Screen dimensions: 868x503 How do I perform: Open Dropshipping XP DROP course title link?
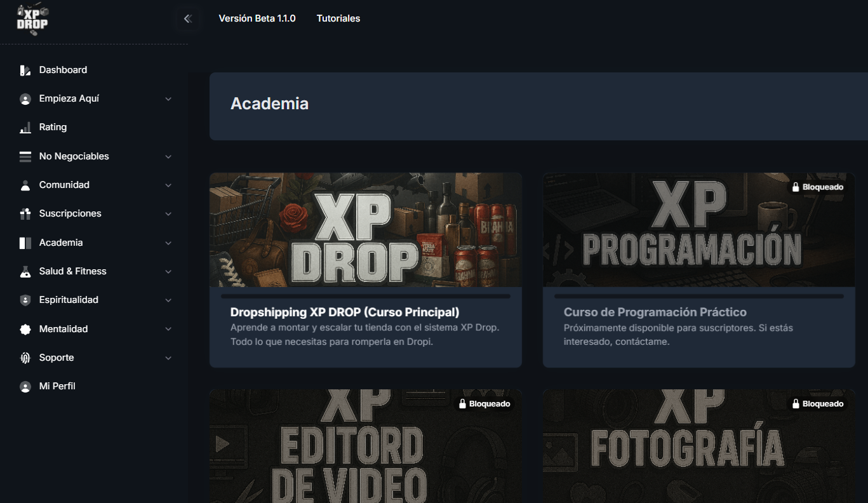tap(344, 312)
